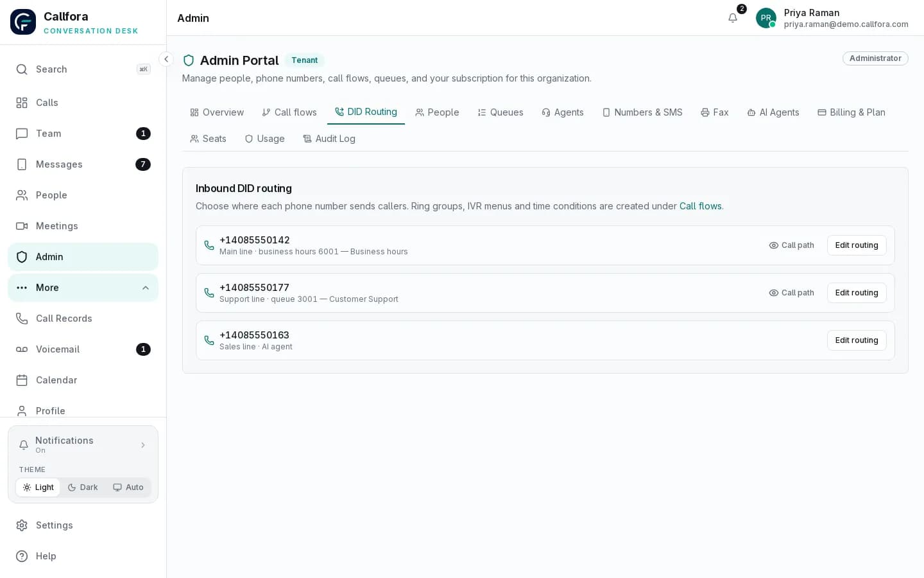Screen dimensions: 924x578
Task: Open the Agents tab
Action: pyautogui.click(x=563, y=112)
